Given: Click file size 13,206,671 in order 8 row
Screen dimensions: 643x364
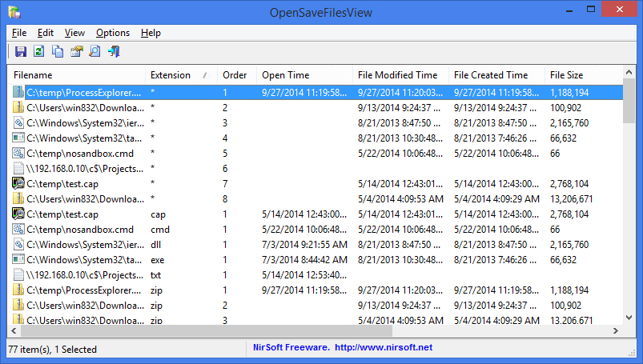Looking at the screenshot, I should [571, 199].
